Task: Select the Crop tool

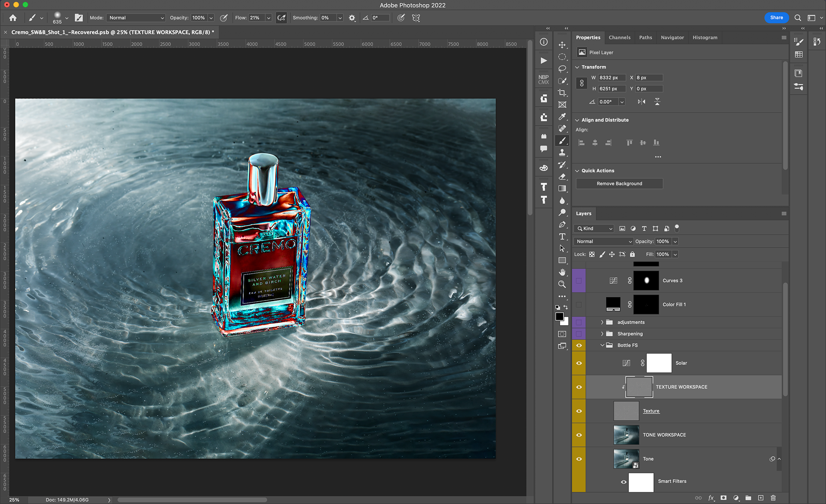Action: click(x=562, y=92)
